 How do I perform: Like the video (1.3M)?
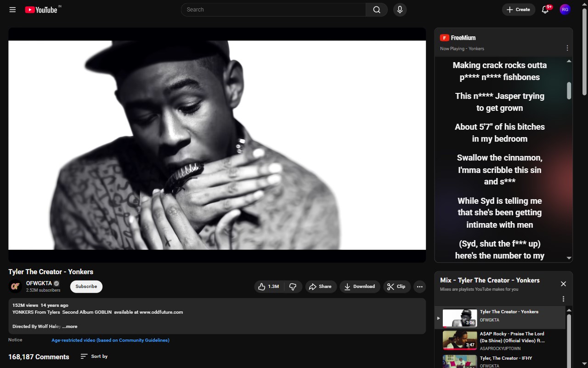(269, 287)
